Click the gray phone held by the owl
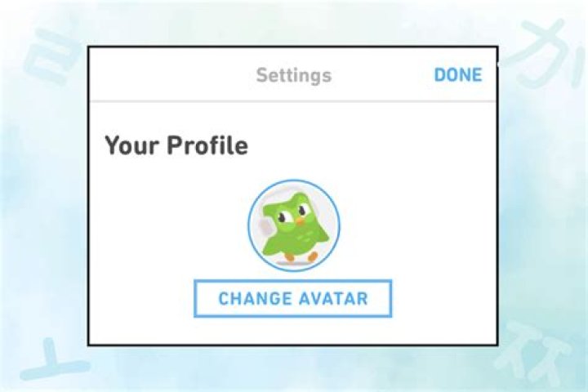 (265, 226)
